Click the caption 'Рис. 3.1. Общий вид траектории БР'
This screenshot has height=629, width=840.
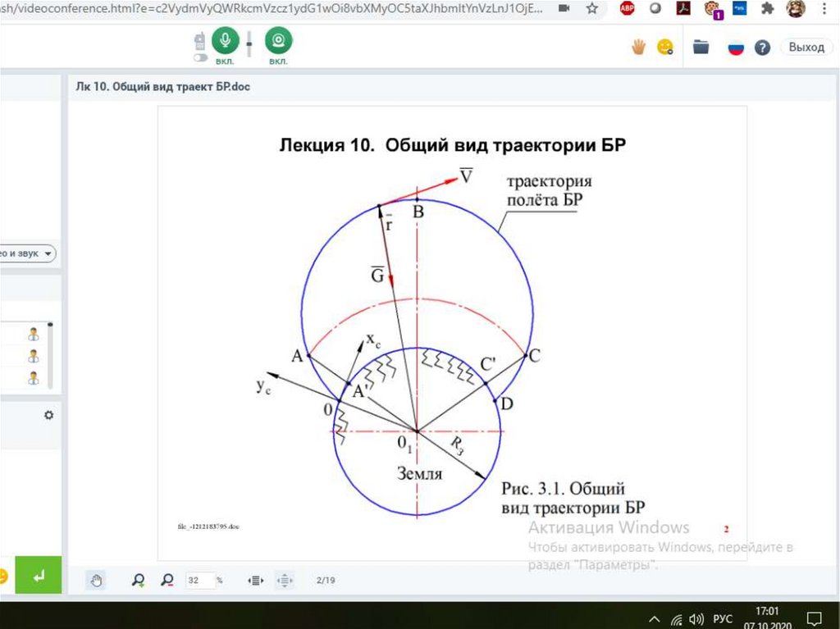[x=573, y=498]
